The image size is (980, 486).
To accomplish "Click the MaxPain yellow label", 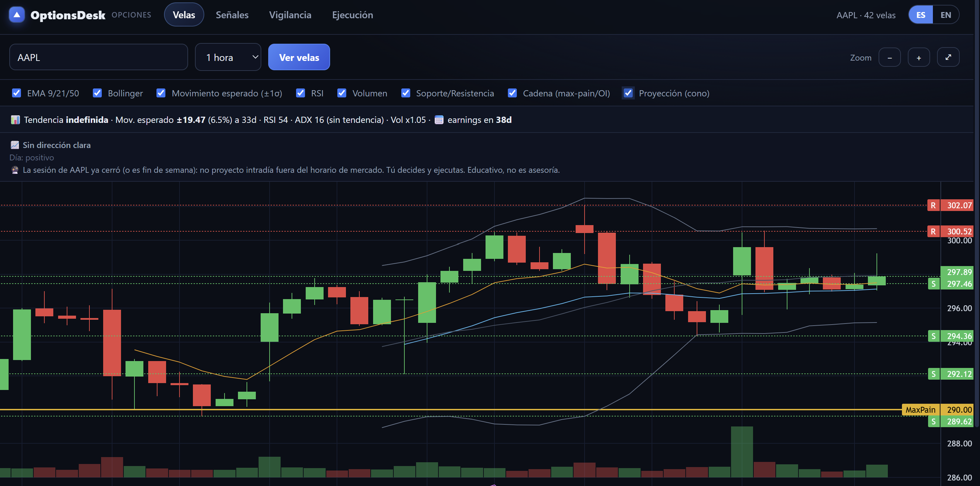I will tap(920, 410).
